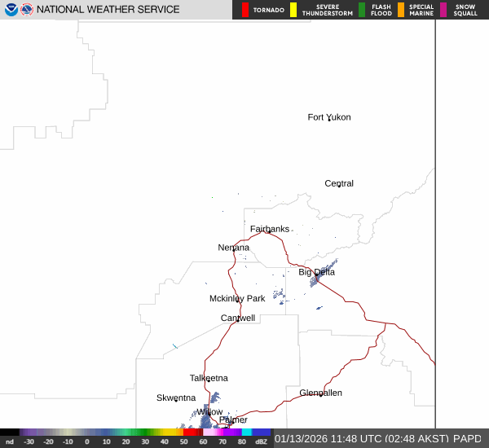
Task: Select the Fort Yukon map label
Action: click(x=328, y=117)
